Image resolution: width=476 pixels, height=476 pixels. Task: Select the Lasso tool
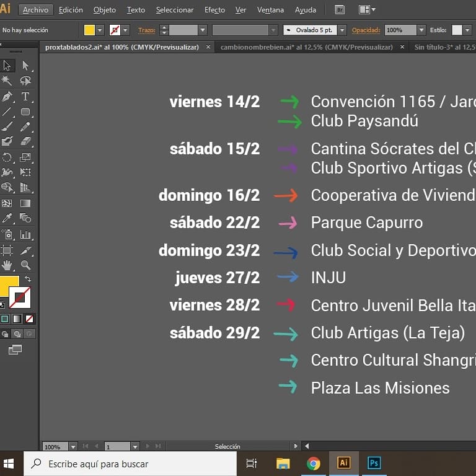[25, 81]
